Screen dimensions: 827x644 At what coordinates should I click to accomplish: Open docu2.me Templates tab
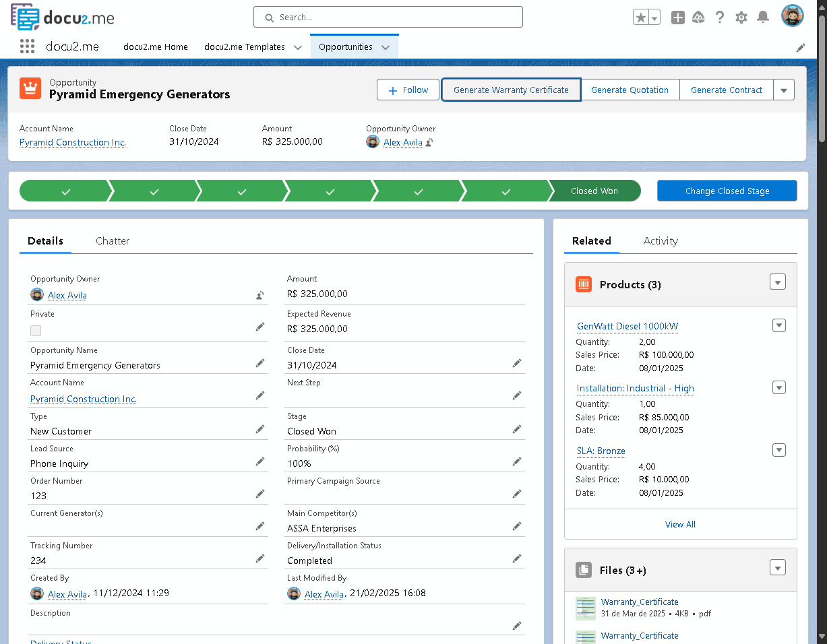245,47
